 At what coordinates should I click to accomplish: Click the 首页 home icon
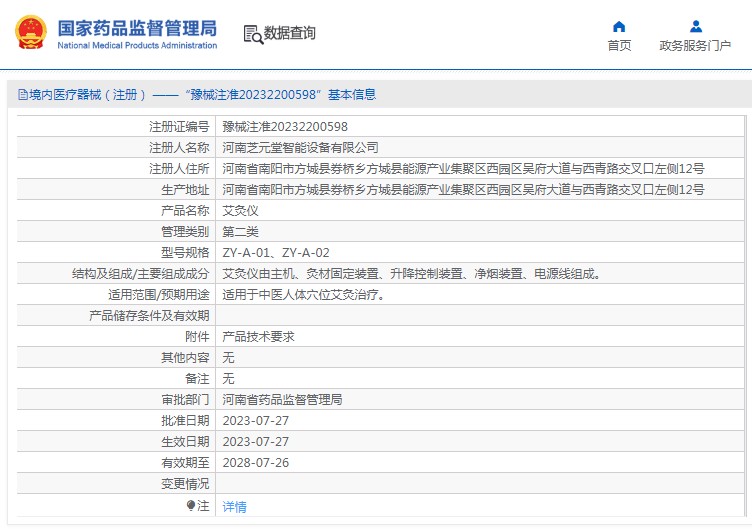[619, 26]
